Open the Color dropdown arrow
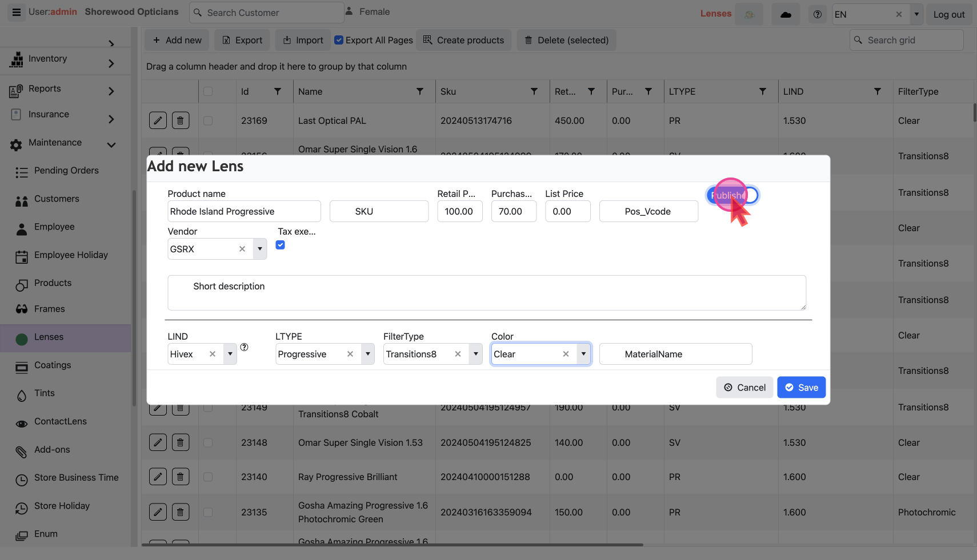 583,354
